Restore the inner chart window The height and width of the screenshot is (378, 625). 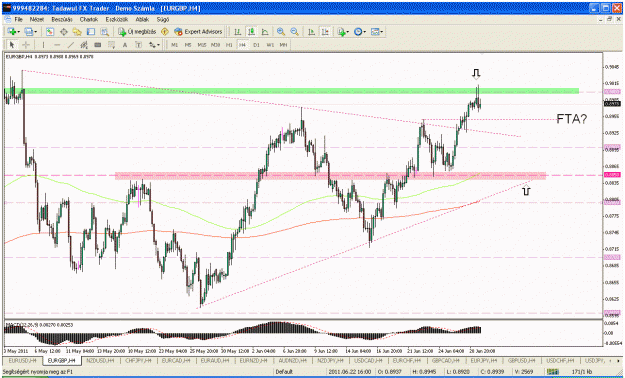coord(609,19)
